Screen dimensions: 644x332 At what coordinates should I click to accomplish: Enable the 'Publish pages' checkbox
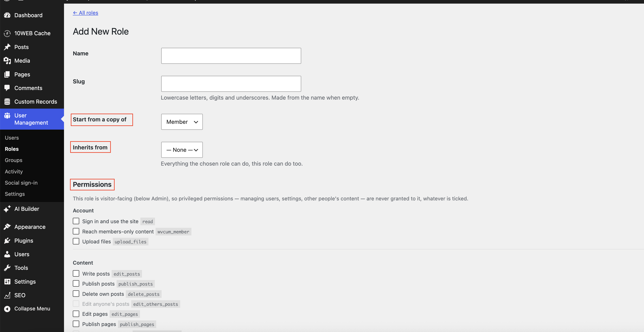click(76, 324)
